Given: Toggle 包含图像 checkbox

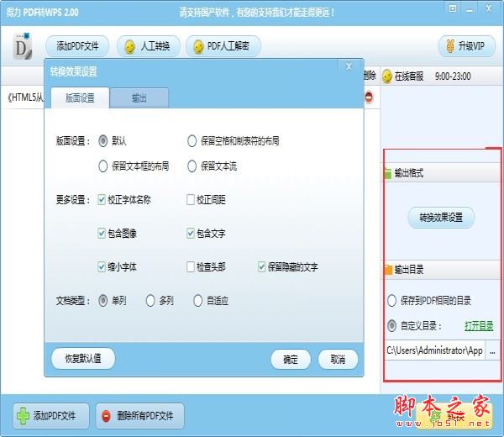Looking at the screenshot, I should pyautogui.click(x=102, y=233).
